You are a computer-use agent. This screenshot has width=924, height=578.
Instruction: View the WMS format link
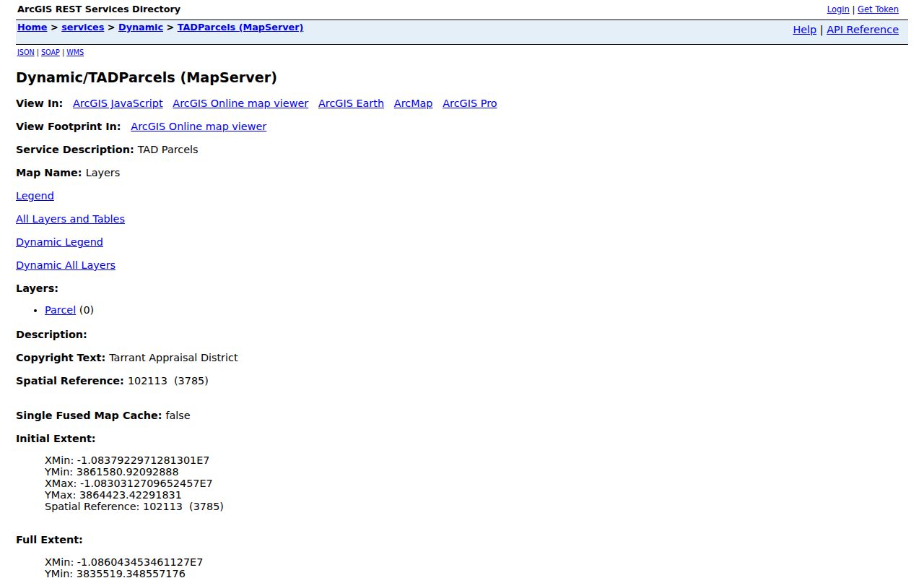pos(75,52)
